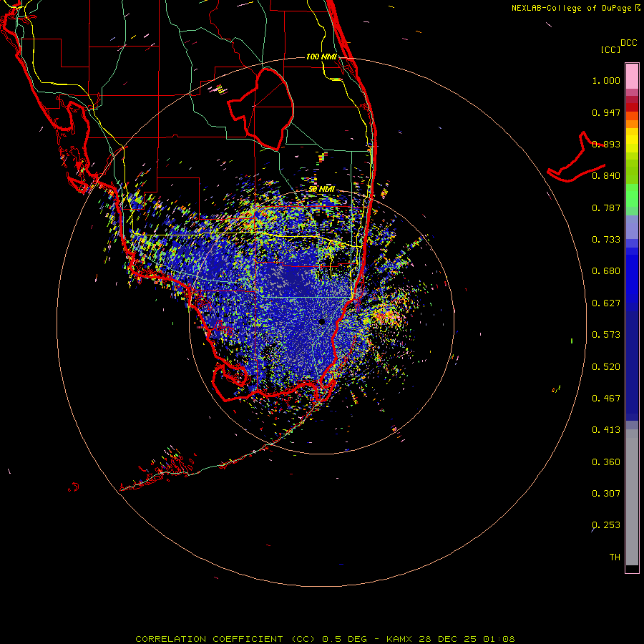Select the 0.467 scale value
The width and height of the screenshot is (644, 644).
(x=606, y=399)
